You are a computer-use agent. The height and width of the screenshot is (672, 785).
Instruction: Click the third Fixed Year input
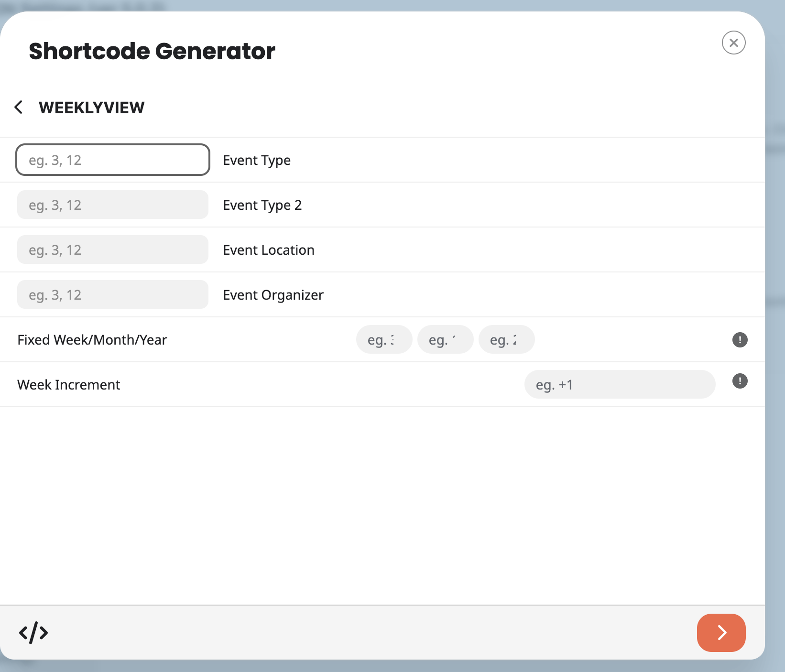[x=506, y=340]
